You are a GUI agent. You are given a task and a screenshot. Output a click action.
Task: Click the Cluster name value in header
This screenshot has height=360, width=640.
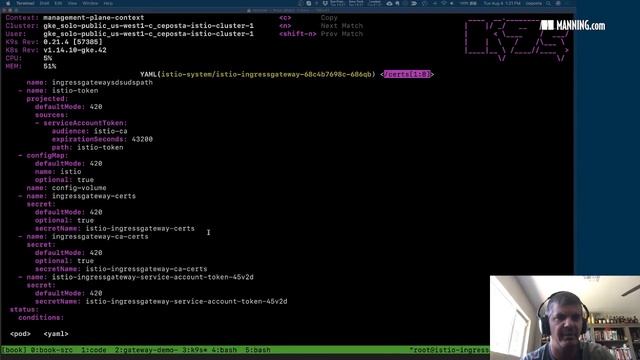click(x=148, y=26)
